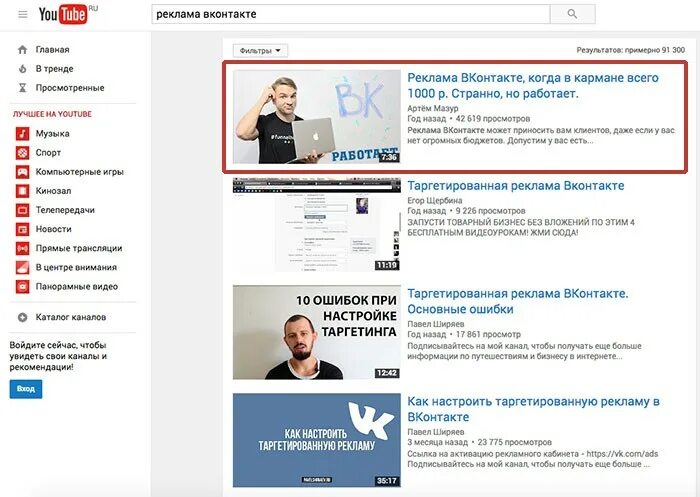This screenshot has height=497, width=700.
Task: Click the Панорамные видео icon
Action: pos(22,287)
